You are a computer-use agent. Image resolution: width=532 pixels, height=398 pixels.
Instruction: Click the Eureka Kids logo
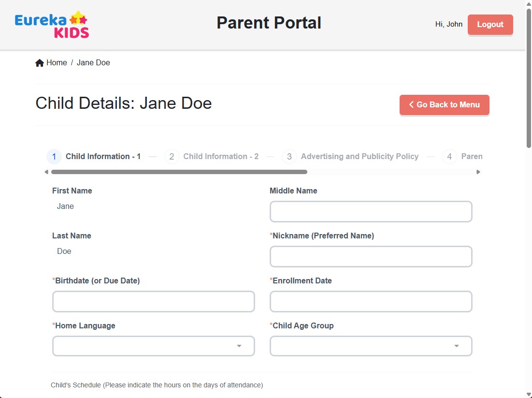click(x=52, y=25)
